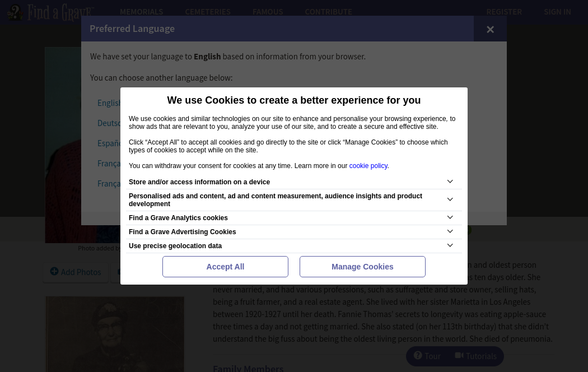Open the black-and-white portrait thumbnail

[x=115, y=334]
